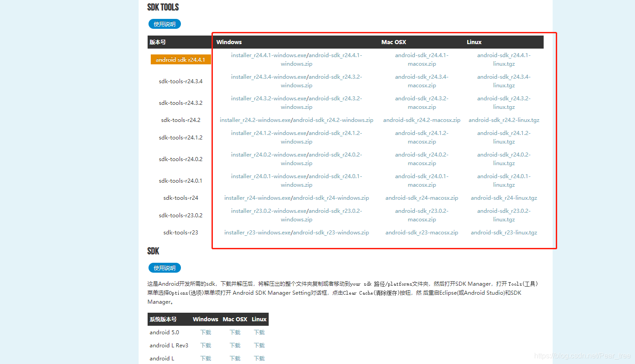Download android-sdk_r24.0.2-macosx.zip

[422, 159]
